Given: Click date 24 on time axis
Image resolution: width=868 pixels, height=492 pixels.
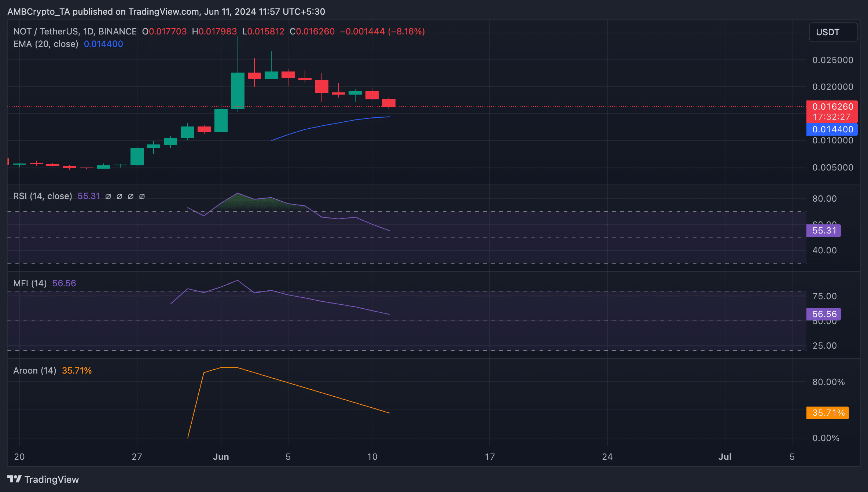Looking at the screenshot, I should point(607,457).
